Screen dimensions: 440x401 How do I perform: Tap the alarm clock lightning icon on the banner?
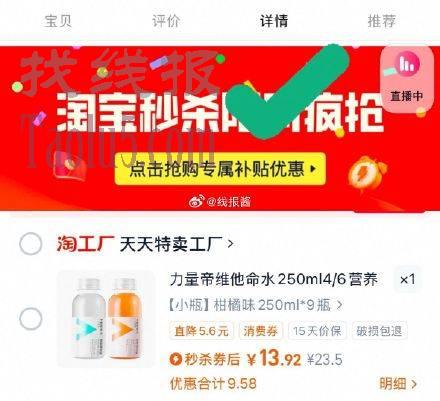pos(367,174)
